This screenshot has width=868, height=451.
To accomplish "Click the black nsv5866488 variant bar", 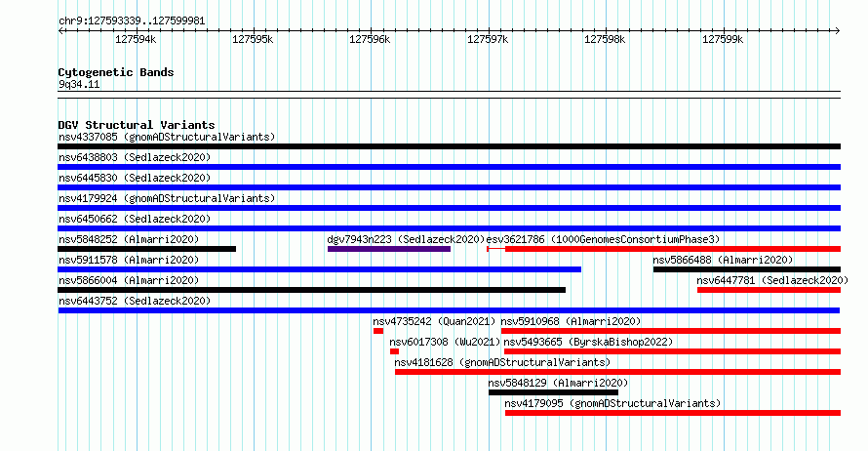I will coord(747,269).
